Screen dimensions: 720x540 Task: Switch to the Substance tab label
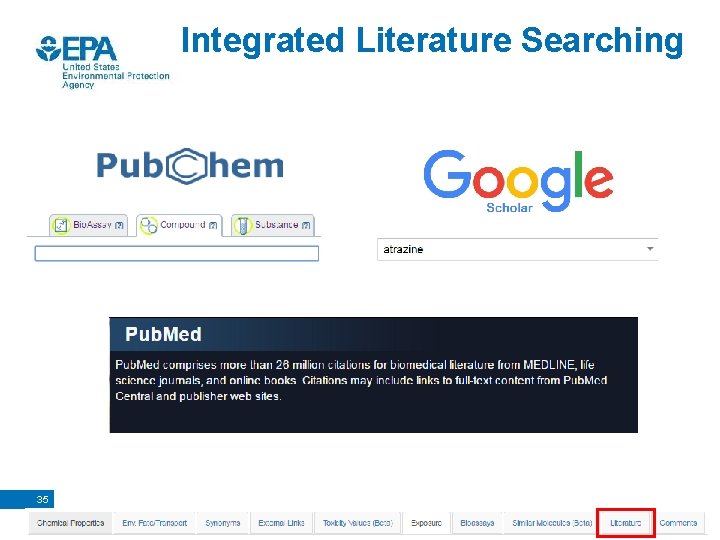pos(276,225)
